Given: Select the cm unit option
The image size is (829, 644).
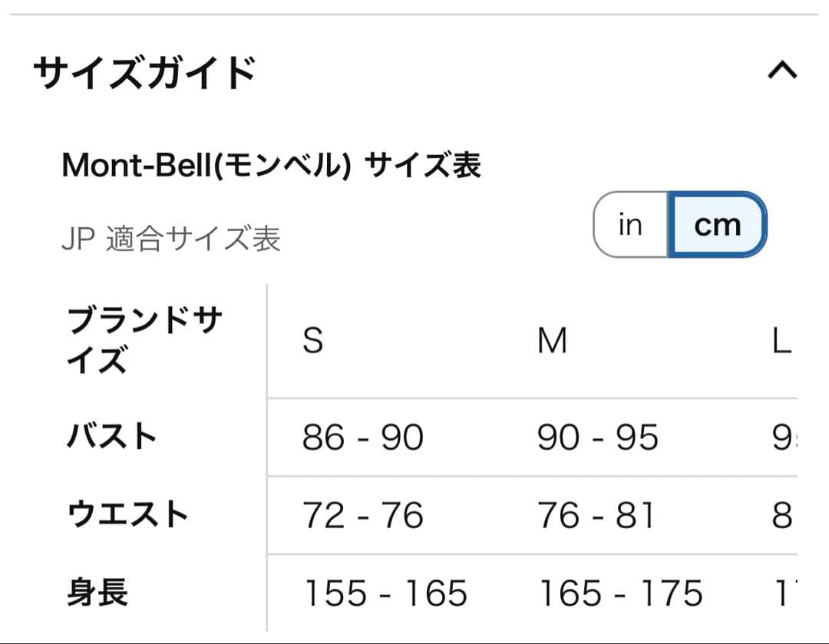Looking at the screenshot, I should [717, 224].
